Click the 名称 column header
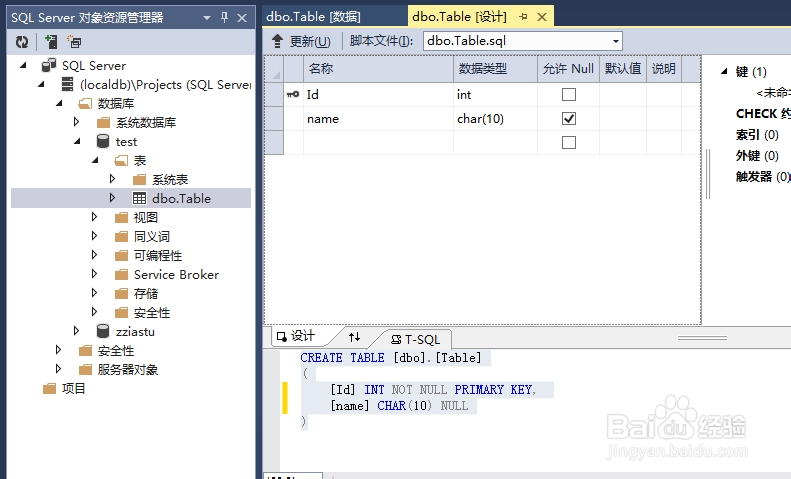This screenshot has height=479, width=791. click(378, 69)
